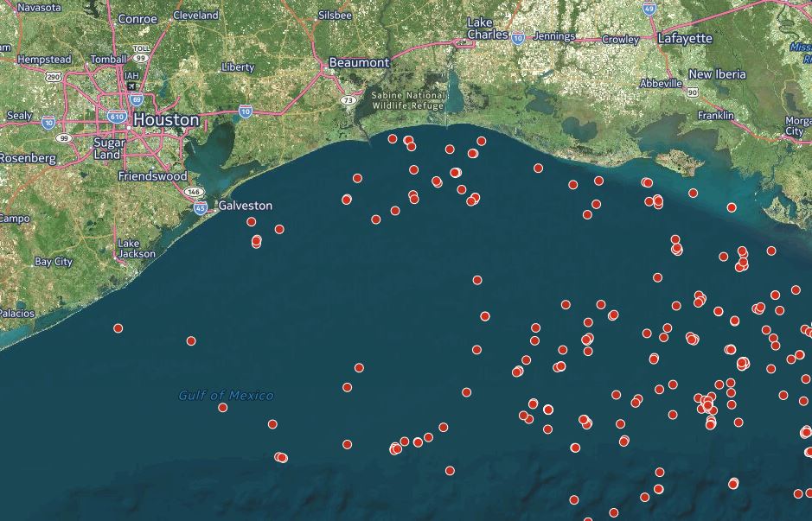Viewport: 812px width, 521px height.
Task: Click the westernmost red marker in the Gulf
Action: tap(118, 328)
